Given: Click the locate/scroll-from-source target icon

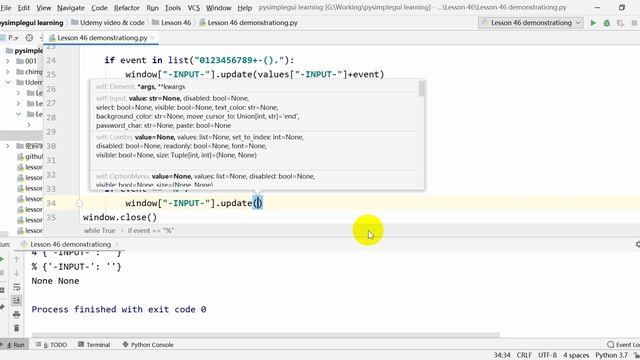Looking at the screenshot, I should coord(29,38).
